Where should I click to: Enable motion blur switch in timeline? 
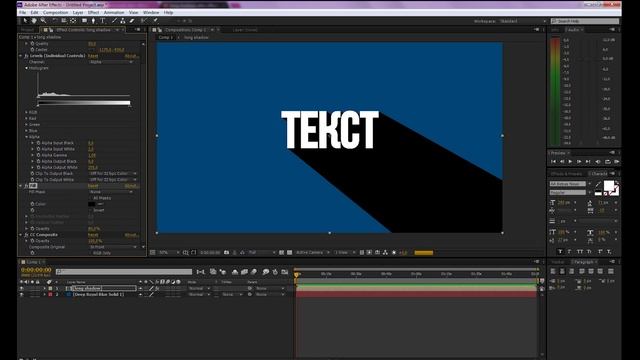[254, 272]
